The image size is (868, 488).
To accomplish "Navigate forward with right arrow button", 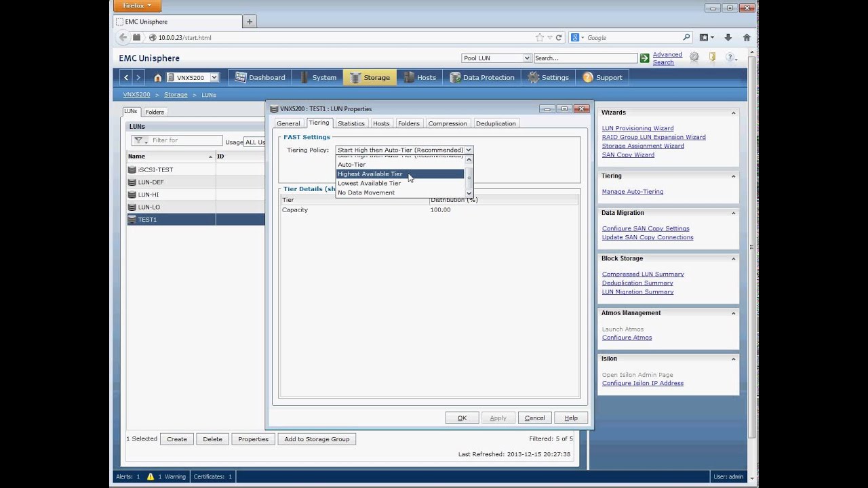I will tap(138, 77).
